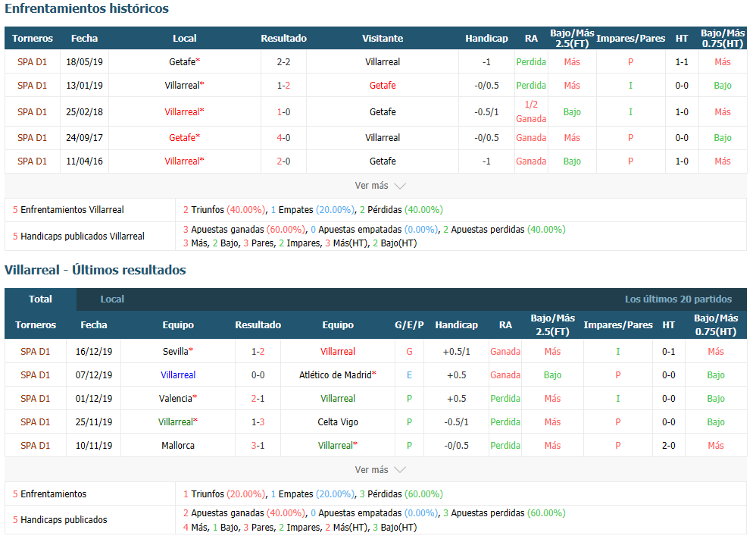The height and width of the screenshot is (539, 756).
Task: Open 'Los últimos 20 partidos' selector
Action: click(x=678, y=299)
